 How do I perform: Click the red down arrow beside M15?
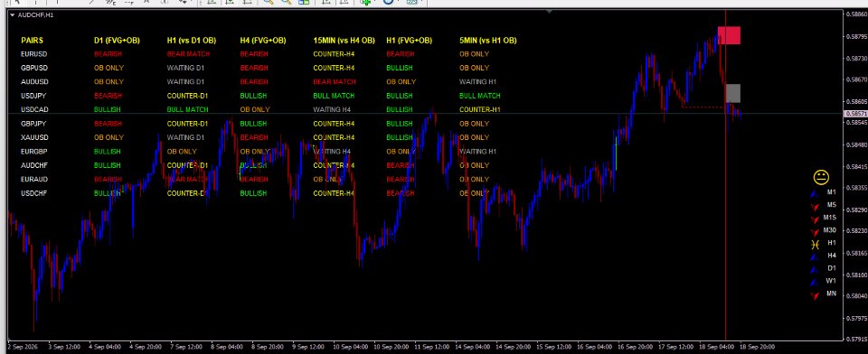point(815,219)
